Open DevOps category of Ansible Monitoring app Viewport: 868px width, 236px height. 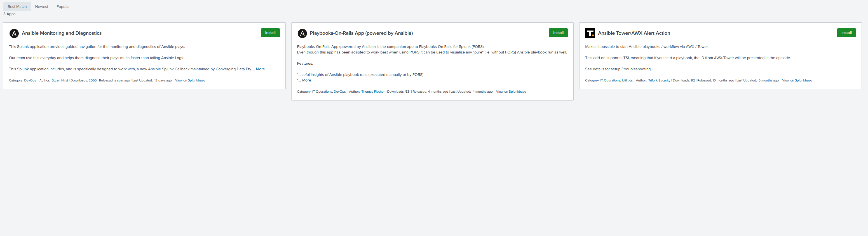30,81
